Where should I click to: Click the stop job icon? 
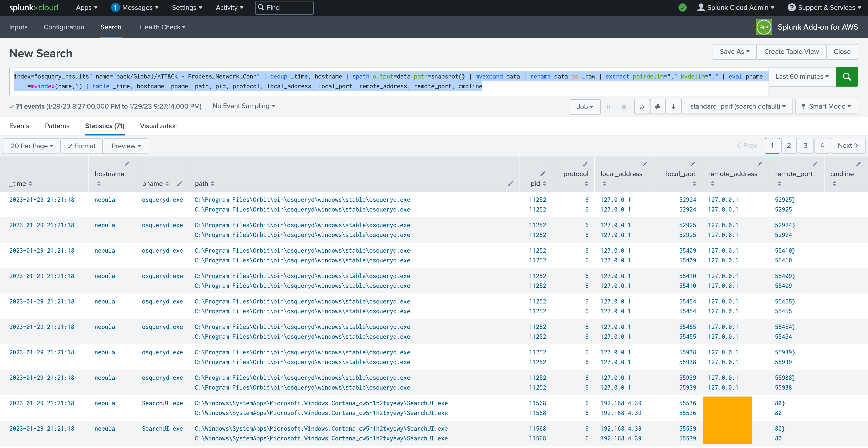(624, 106)
